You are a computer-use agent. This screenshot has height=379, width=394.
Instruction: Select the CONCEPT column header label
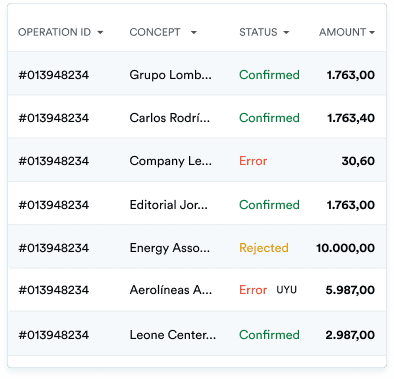[x=155, y=32]
